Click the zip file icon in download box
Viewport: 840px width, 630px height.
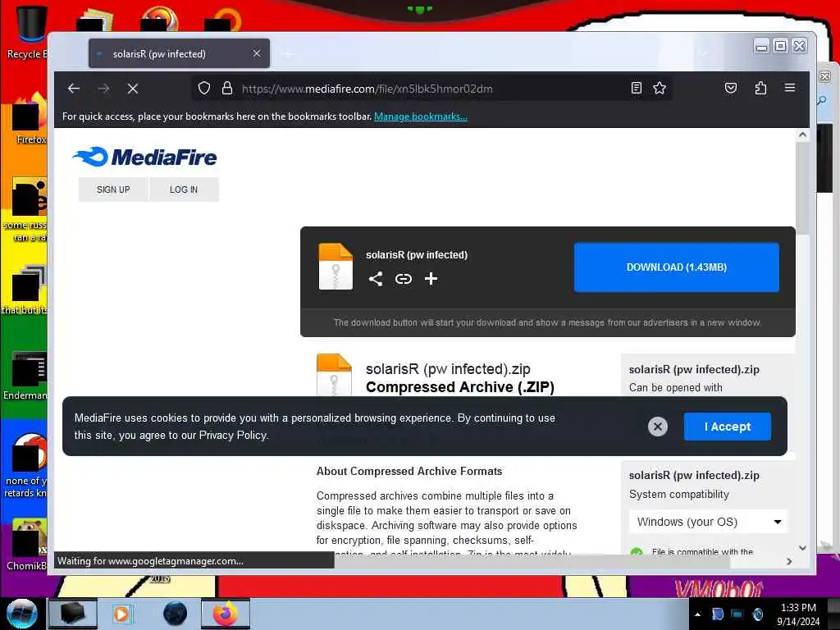(336, 267)
